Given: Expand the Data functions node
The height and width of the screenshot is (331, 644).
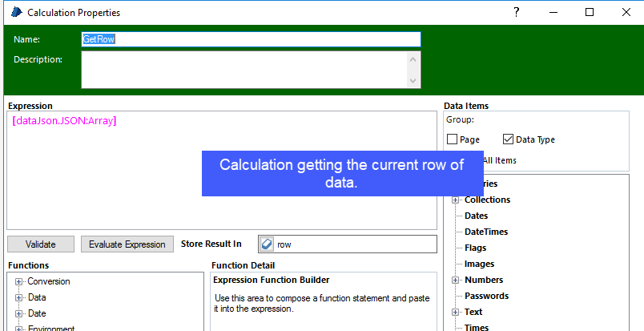Looking at the screenshot, I should pyautogui.click(x=19, y=297).
